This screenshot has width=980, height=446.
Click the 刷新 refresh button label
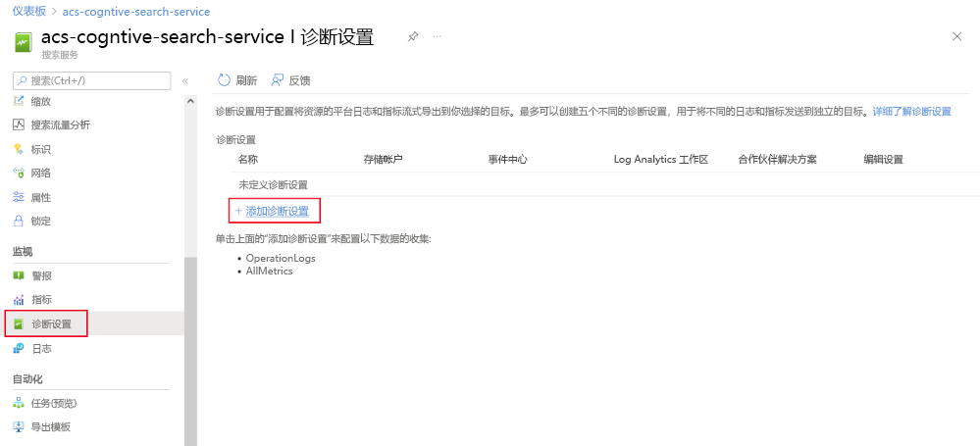click(246, 80)
